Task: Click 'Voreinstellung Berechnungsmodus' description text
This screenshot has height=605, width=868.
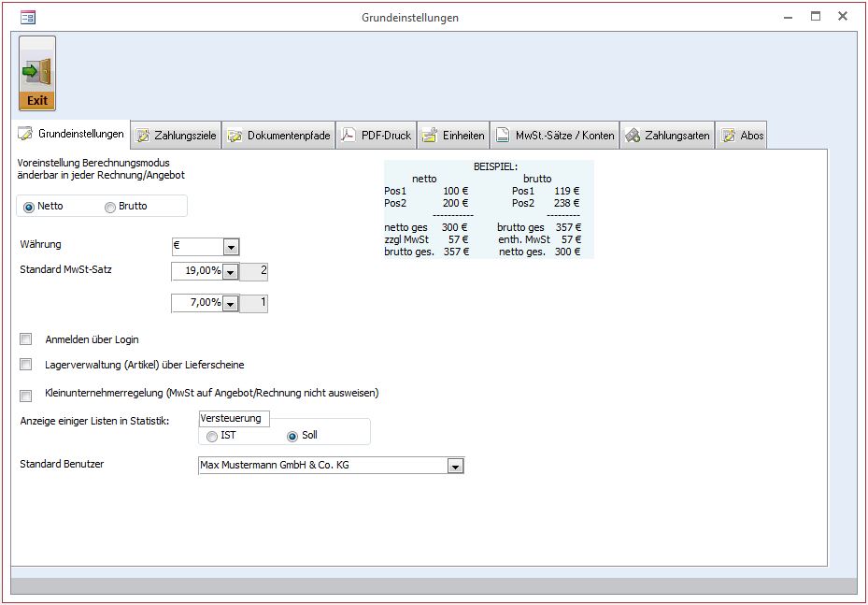Action: click(93, 164)
